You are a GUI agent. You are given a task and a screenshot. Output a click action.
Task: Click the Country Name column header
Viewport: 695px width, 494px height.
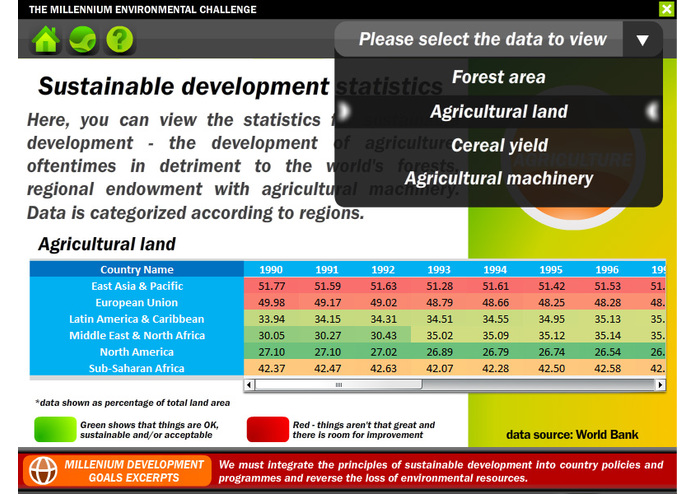[137, 269]
